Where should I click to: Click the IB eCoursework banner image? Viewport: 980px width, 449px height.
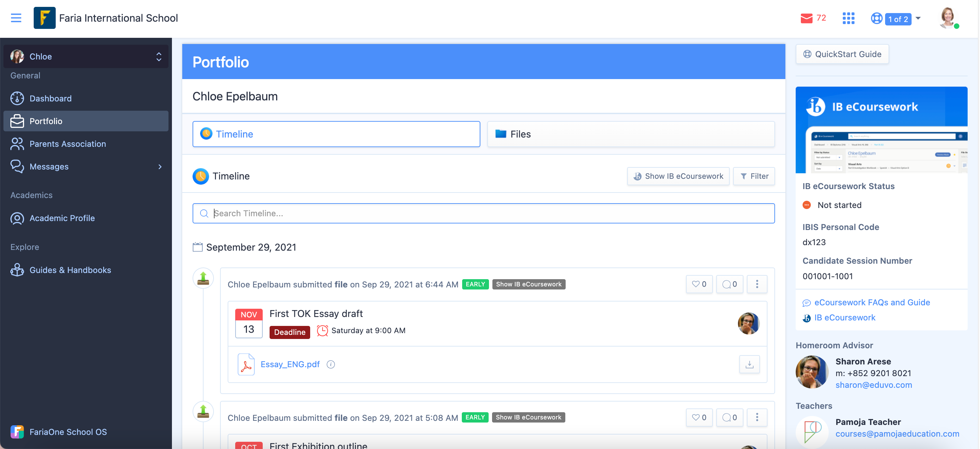(x=881, y=130)
